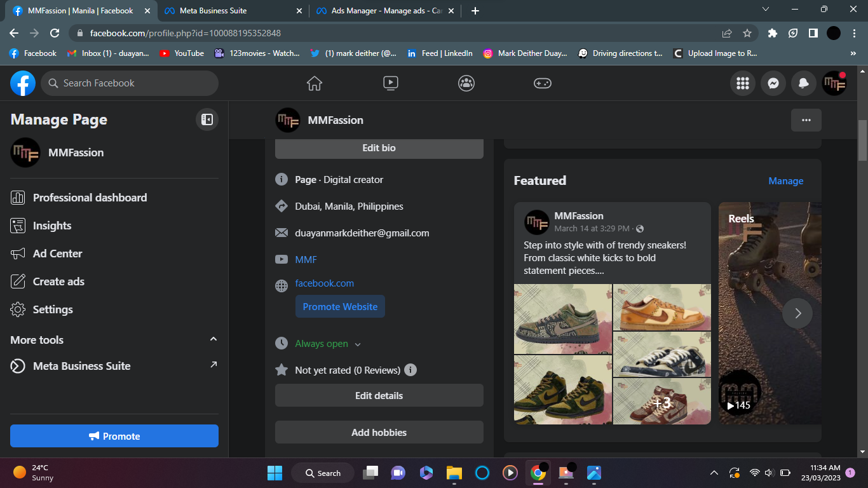Open the three-dot page options menu
Viewport: 868px width, 488px height.
(x=806, y=120)
